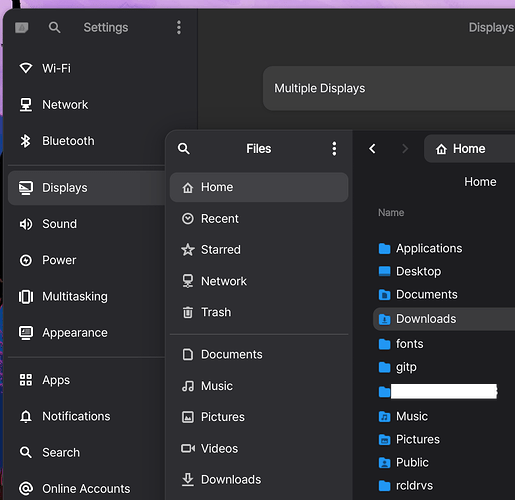Open Recent in the Files sidebar

pos(259,219)
